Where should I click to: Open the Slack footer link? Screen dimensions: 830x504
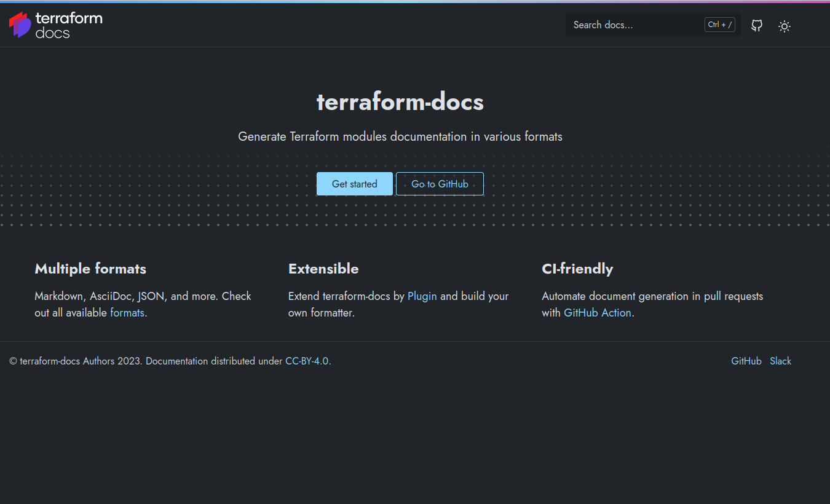coord(780,361)
